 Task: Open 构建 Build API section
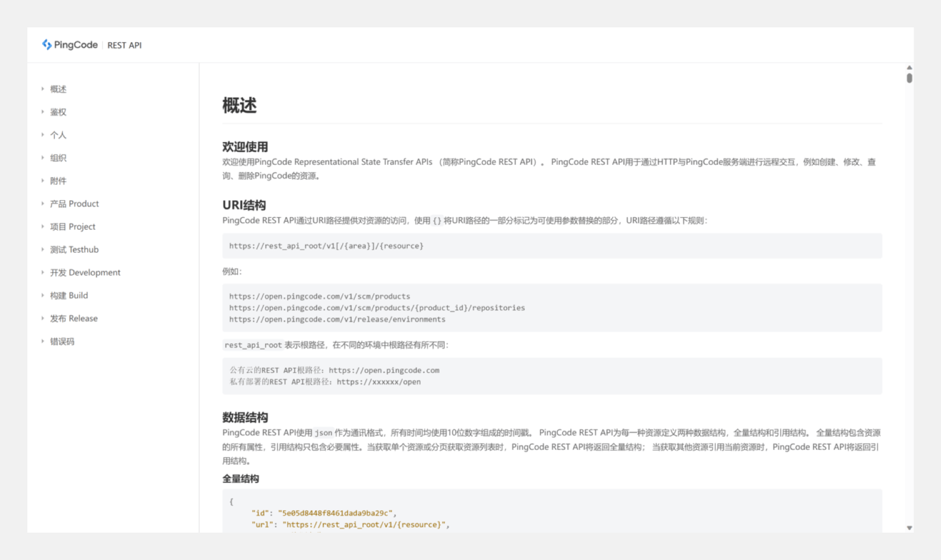69,295
